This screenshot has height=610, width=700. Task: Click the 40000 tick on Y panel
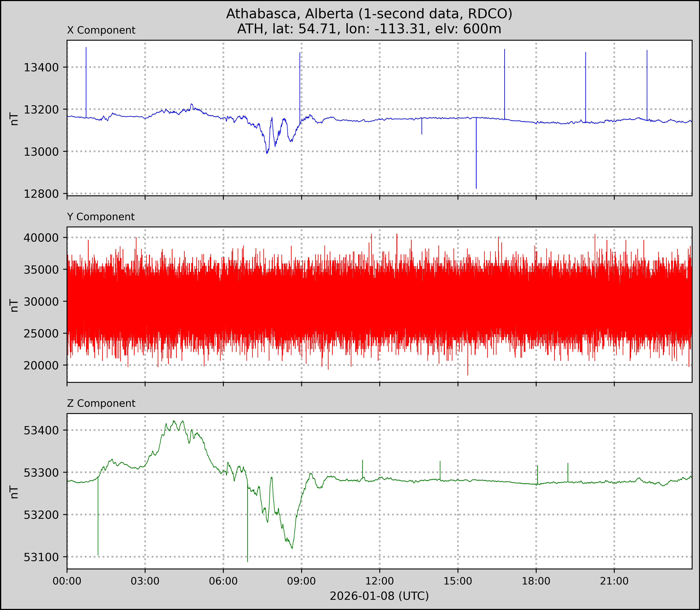[x=41, y=238]
